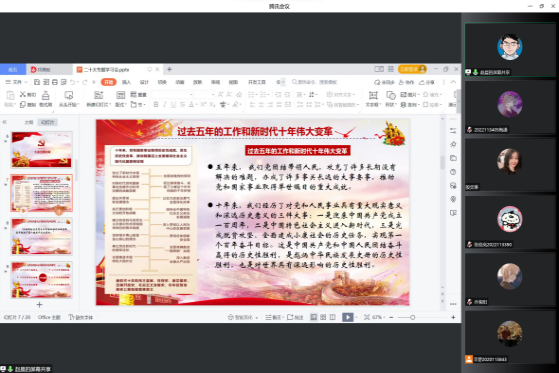Click the zoom slider handle in status bar
559x373 pixels.
412,317
